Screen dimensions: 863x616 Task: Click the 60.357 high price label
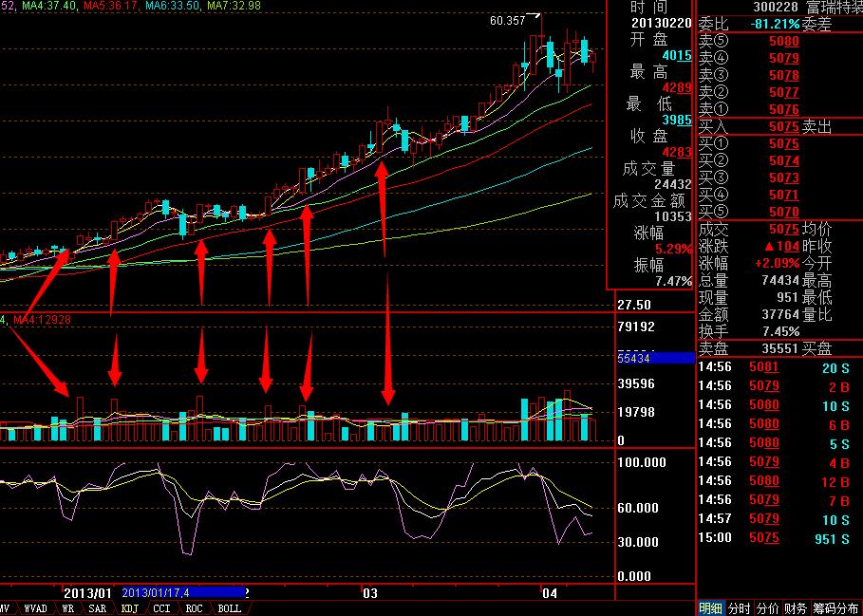(507, 20)
